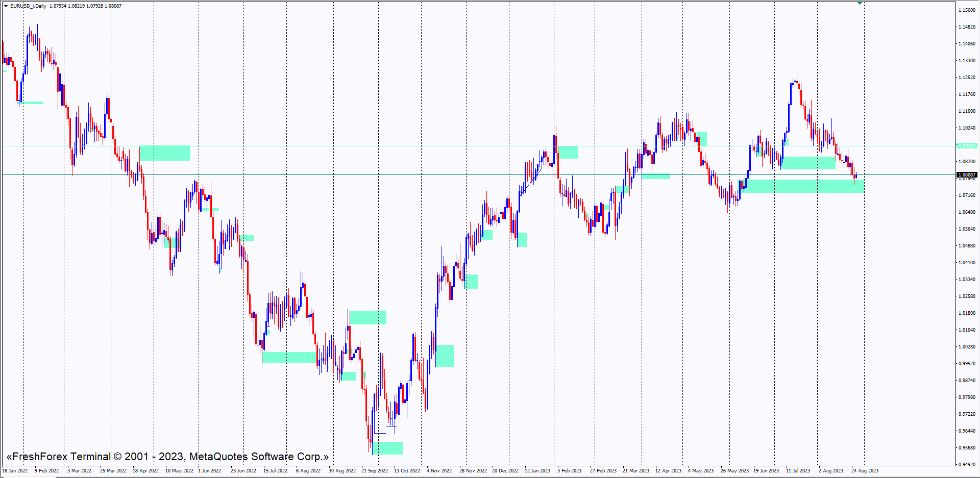Click the 21 Sep 2022 date label

[x=375, y=471]
